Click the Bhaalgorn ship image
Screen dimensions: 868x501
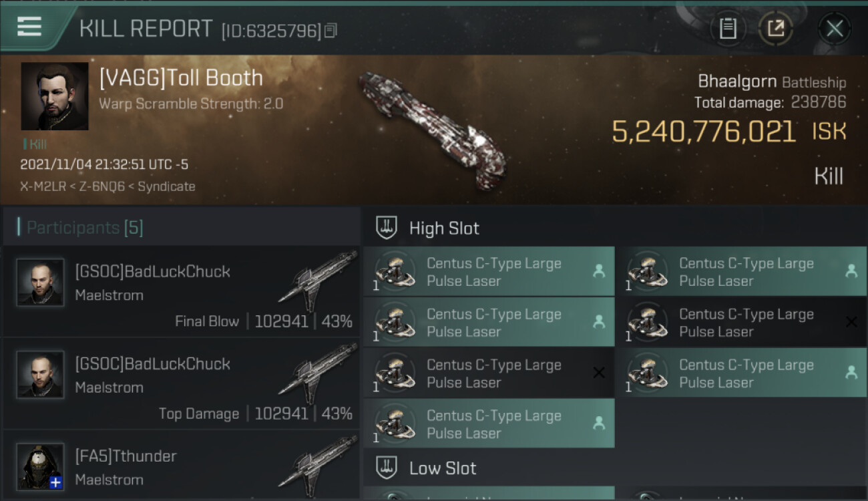431,130
